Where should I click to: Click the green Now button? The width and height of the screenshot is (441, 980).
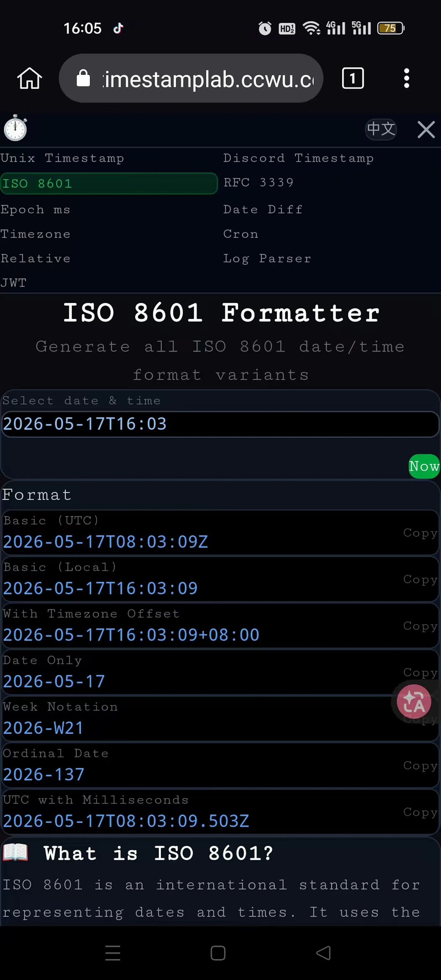(x=424, y=466)
